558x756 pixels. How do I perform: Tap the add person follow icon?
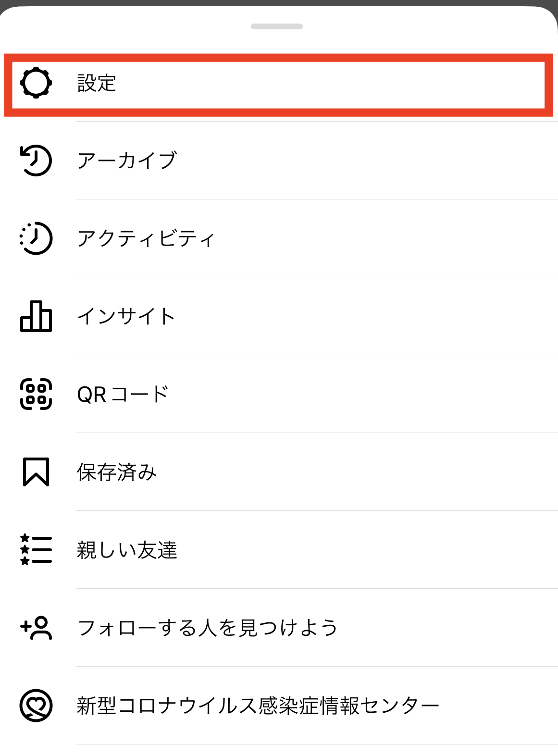pos(36,628)
